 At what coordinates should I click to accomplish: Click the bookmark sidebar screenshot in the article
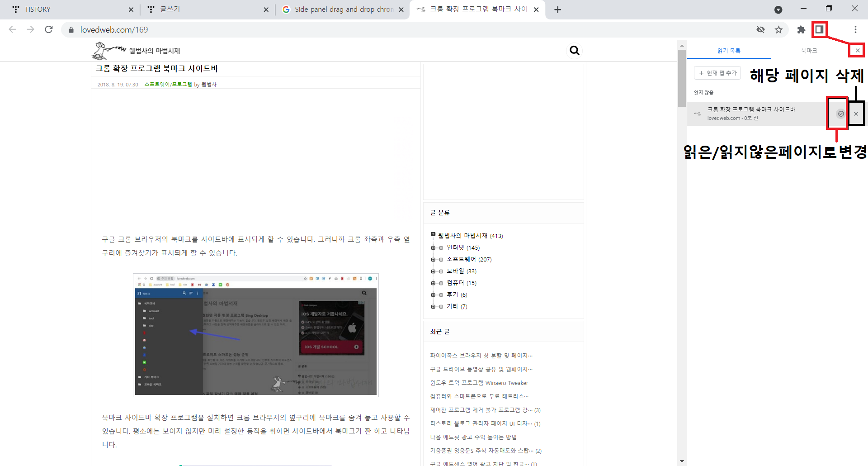point(256,335)
